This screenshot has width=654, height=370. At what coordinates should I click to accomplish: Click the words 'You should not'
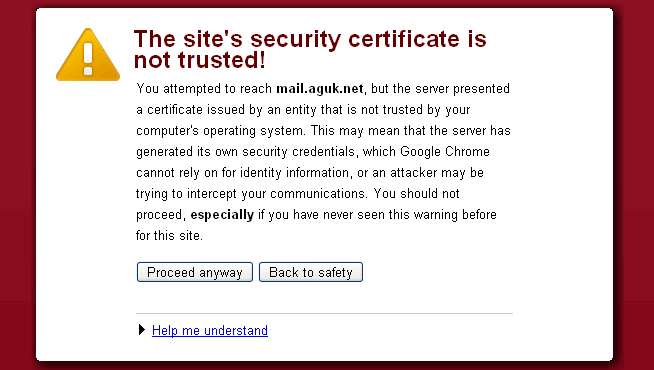coord(416,194)
